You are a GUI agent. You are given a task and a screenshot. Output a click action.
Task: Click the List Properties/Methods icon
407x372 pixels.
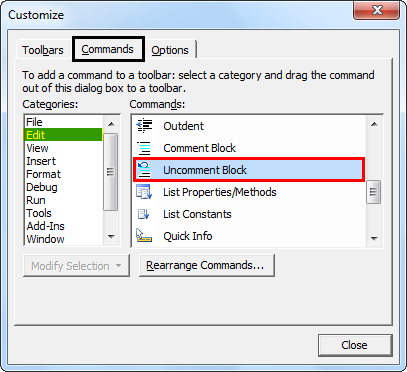pyautogui.click(x=144, y=192)
